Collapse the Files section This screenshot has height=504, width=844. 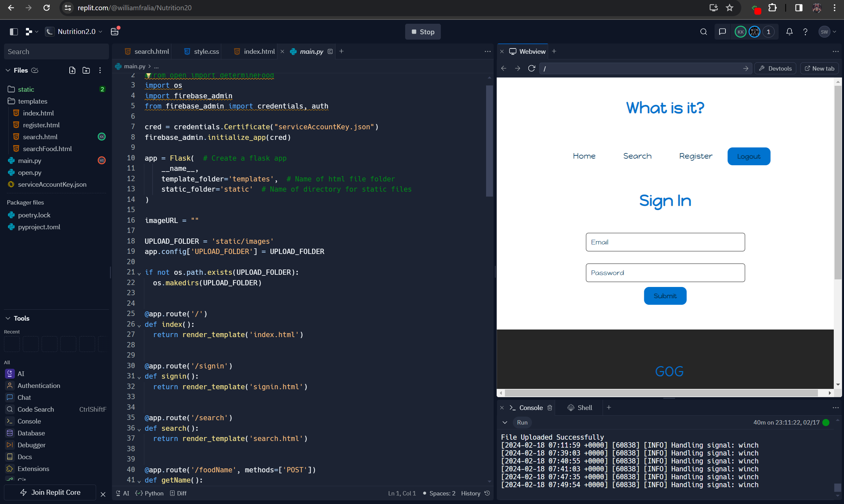coord(8,70)
